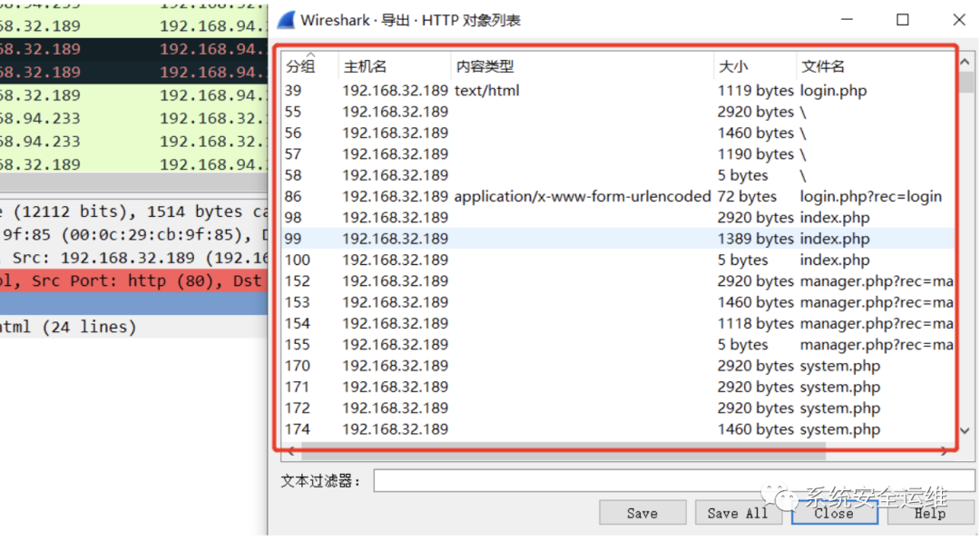The width and height of the screenshot is (980, 541).
Task: Select the "(24 lines)" detail line in main window
Action: pyautogui.click(x=133, y=327)
